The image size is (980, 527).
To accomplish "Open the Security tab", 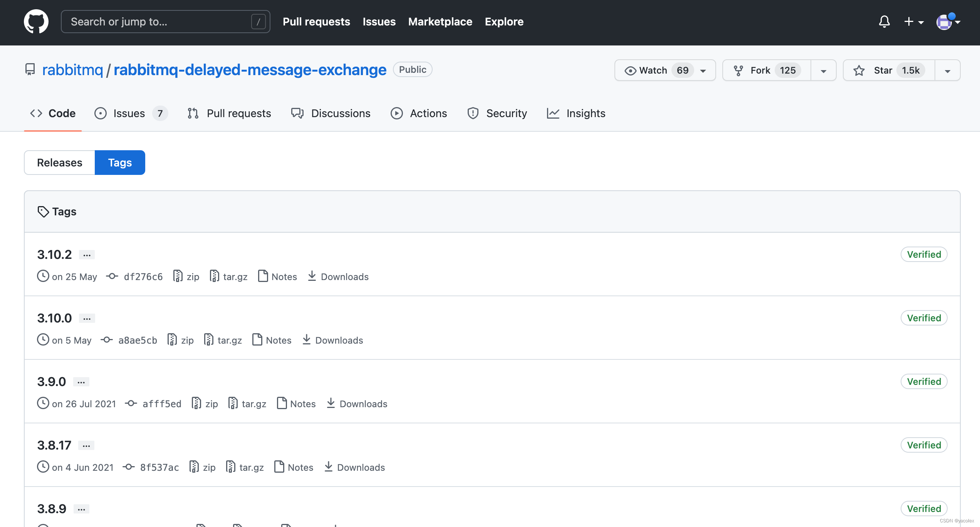I will tap(497, 113).
